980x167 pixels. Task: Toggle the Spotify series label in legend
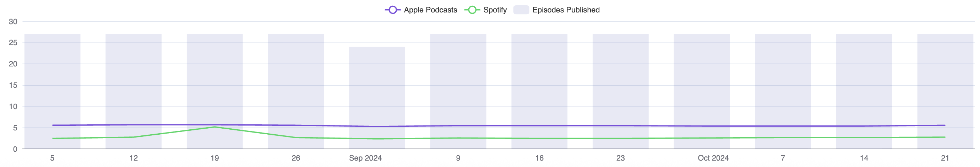[x=495, y=10]
